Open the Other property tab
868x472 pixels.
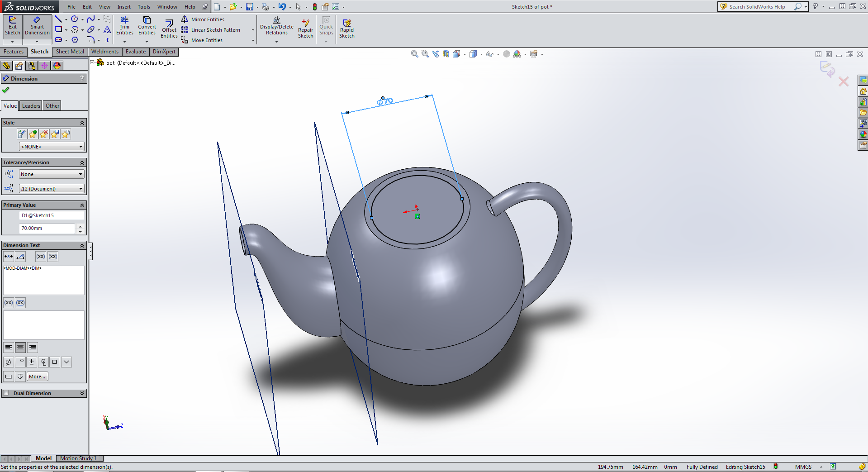click(x=52, y=106)
